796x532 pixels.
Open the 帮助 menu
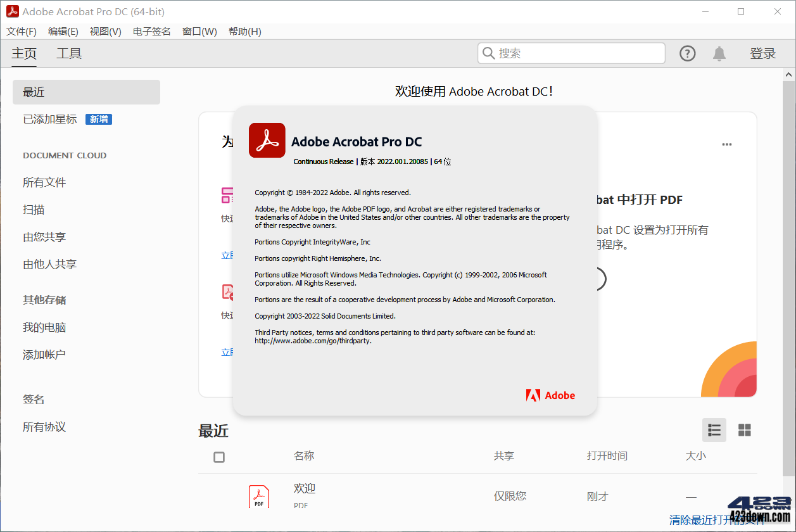point(244,31)
